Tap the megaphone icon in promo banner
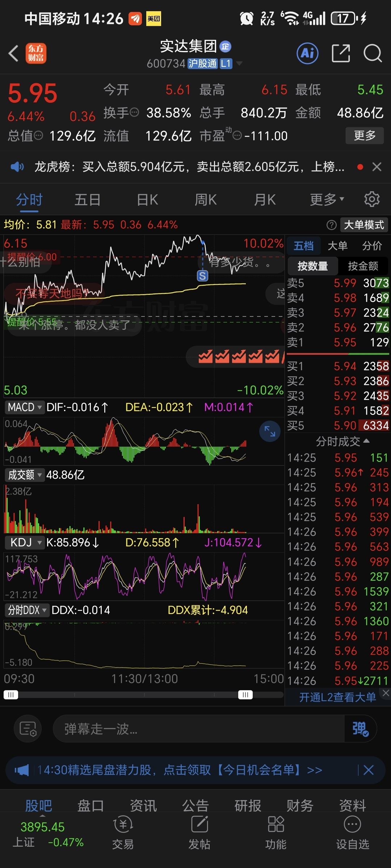This screenshot has width=391, height=868. tap(21, 770)
